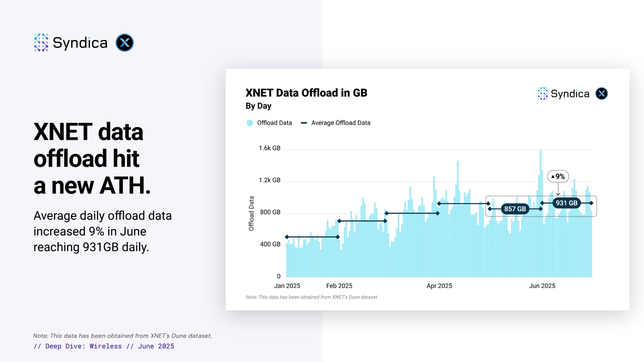This screenshot has width=644, height=362.
Task: Click the XNET Data Offload in GB title
Action: (x=306, y=93)
